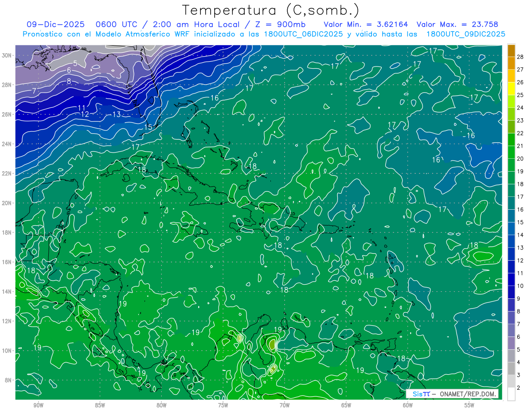Click the '80W' longitude axis label
This screenshot has width=532, height=411.
tap(161, 405)
